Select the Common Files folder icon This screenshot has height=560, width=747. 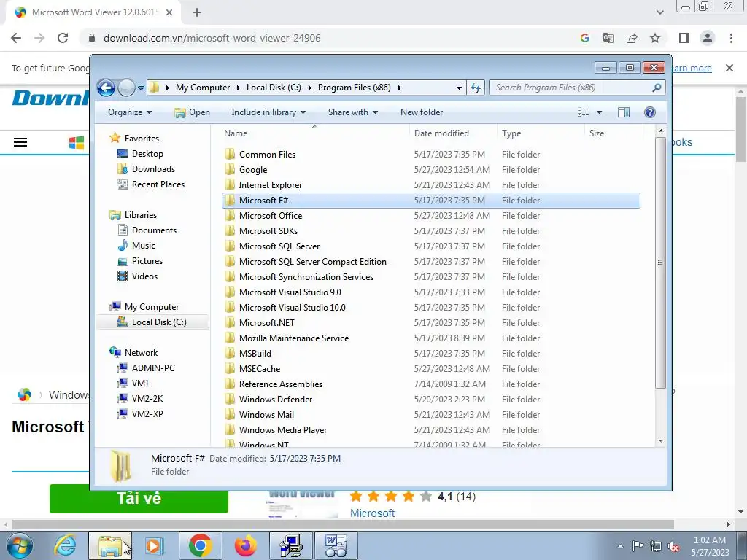230,154
